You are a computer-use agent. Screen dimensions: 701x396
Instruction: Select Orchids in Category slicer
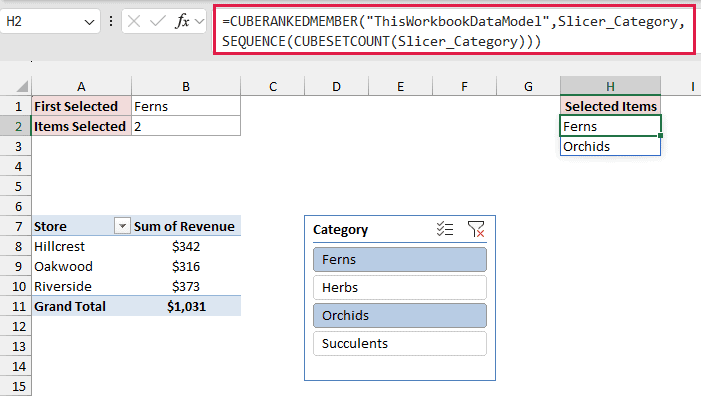coord(400,316)
